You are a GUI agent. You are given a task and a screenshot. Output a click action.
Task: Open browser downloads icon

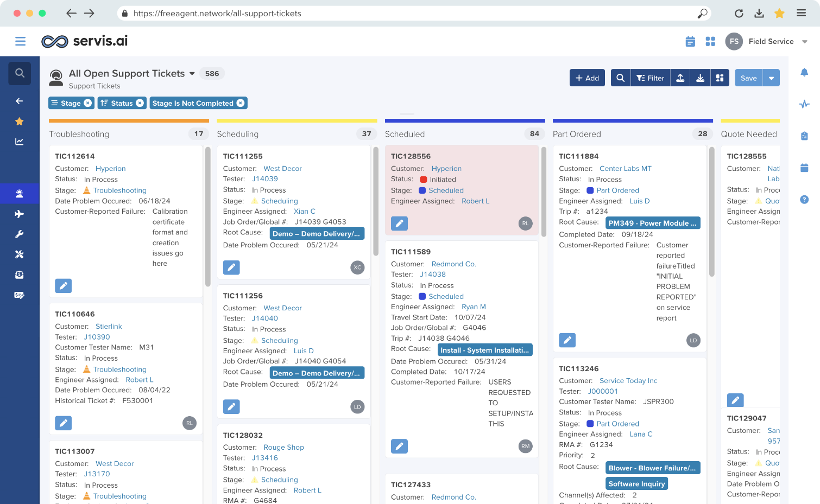[x=759, y=14]
